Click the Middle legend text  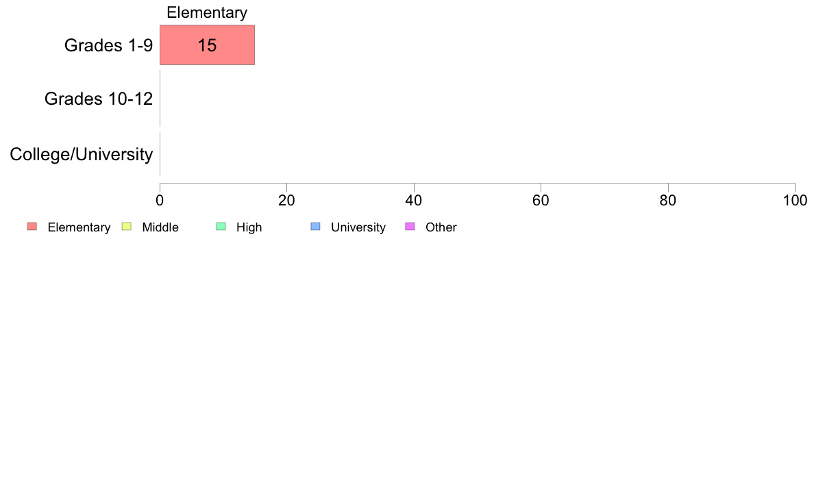160,227
